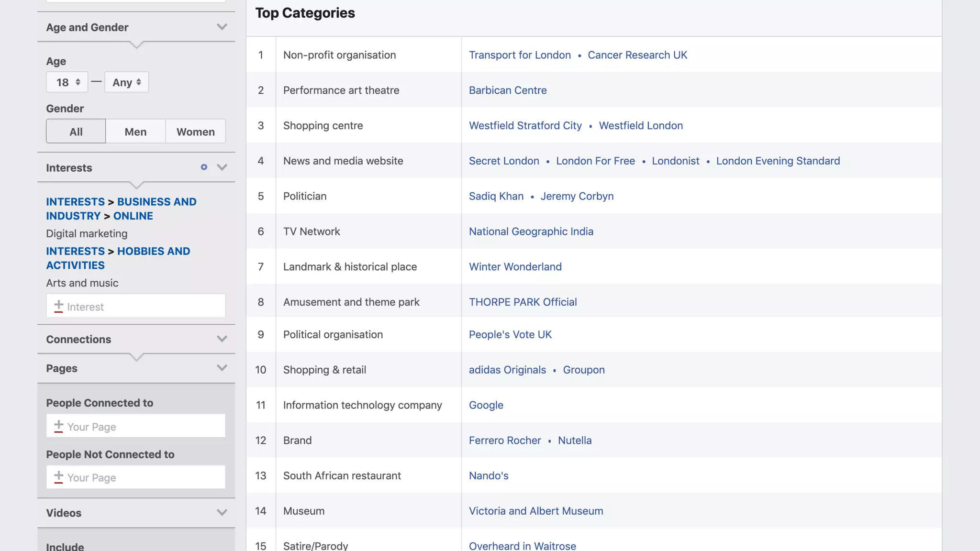Click plus icon in People Connected to field
980x551 pixels.
(x=58, y=426)
